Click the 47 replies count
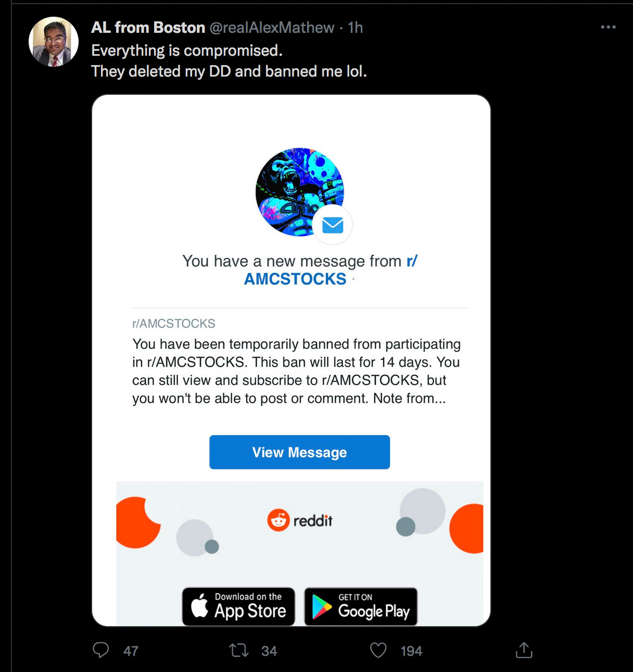Screen dimensions: 633x672 [131, 651]
